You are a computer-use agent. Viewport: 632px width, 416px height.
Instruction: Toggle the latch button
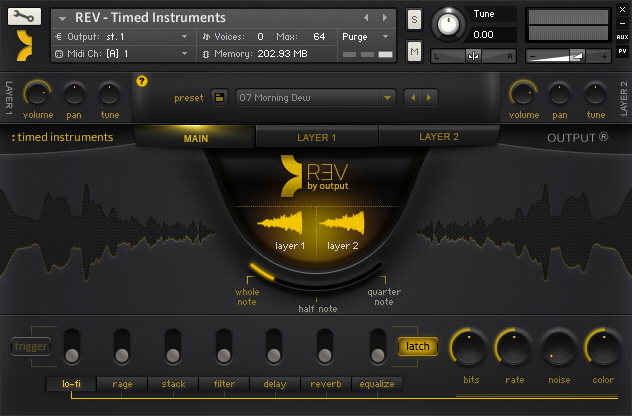click(x=418, y=346)
